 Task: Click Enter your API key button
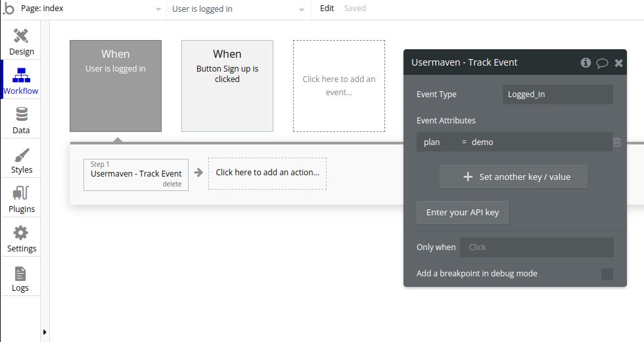[462, 213]
